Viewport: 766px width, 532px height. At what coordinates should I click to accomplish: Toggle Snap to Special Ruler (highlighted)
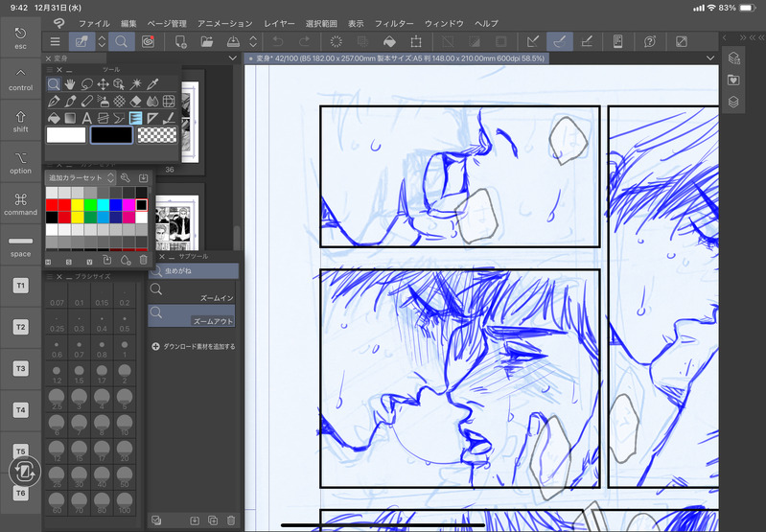click(x=560, y=41)
